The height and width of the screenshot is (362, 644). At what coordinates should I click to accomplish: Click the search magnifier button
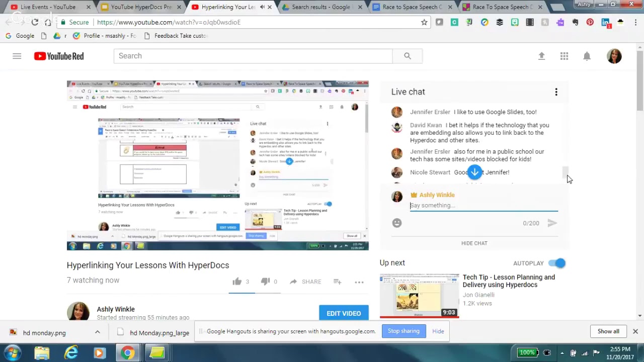[x=408, y=56]
